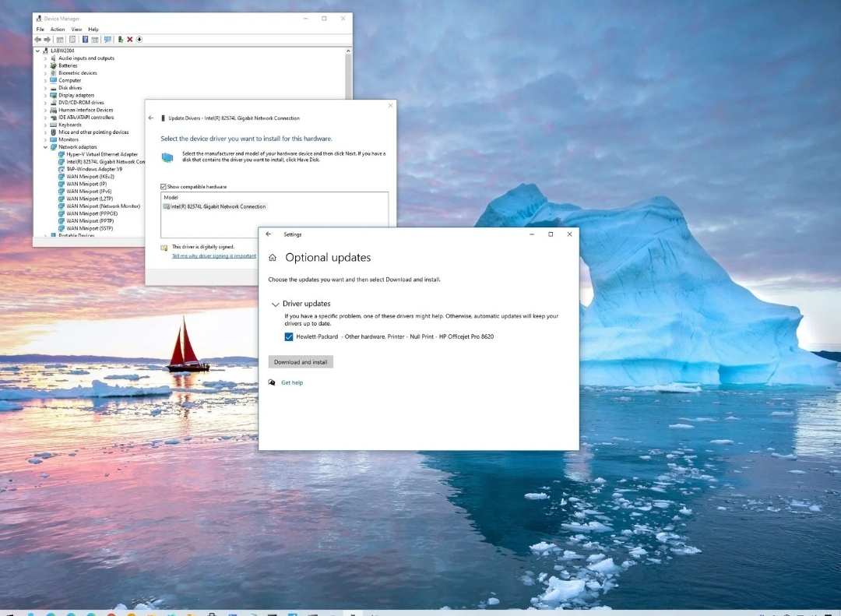
Task: Uncheck Show compatible hardware
Action: [x=163, y=187]
